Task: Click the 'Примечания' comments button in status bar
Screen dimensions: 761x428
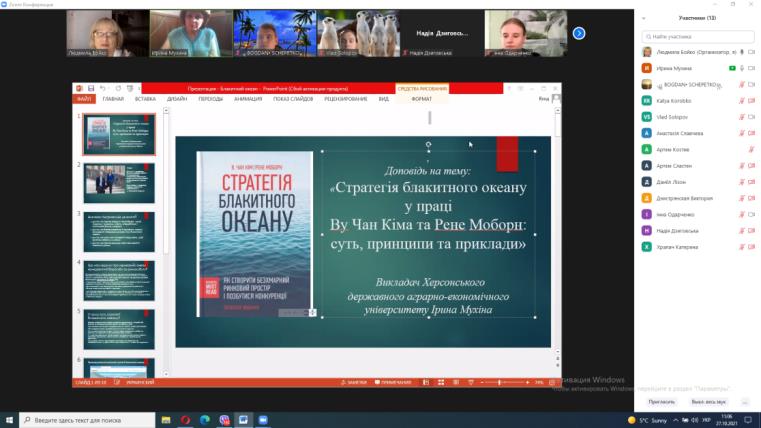Action: point(393,382)
